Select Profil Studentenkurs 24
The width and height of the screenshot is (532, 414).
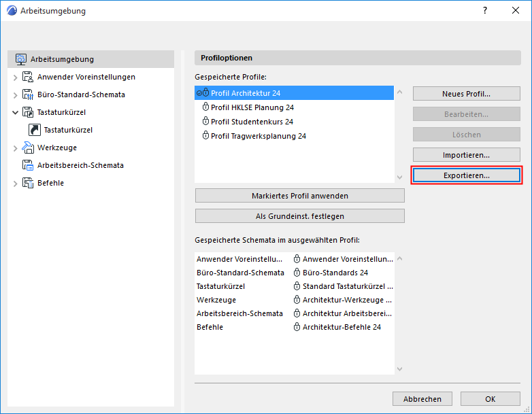point(294,122)
